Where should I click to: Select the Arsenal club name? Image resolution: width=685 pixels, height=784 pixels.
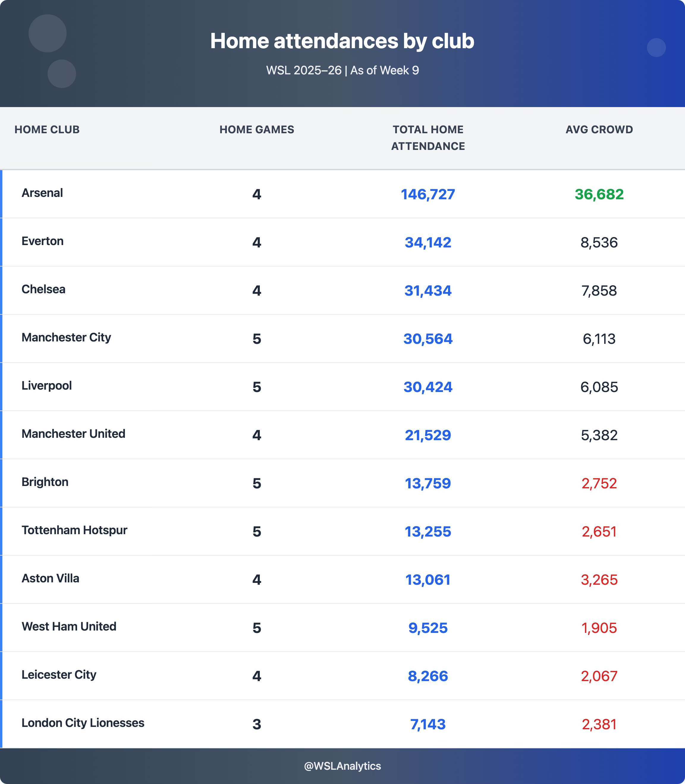tap(42, 193)
